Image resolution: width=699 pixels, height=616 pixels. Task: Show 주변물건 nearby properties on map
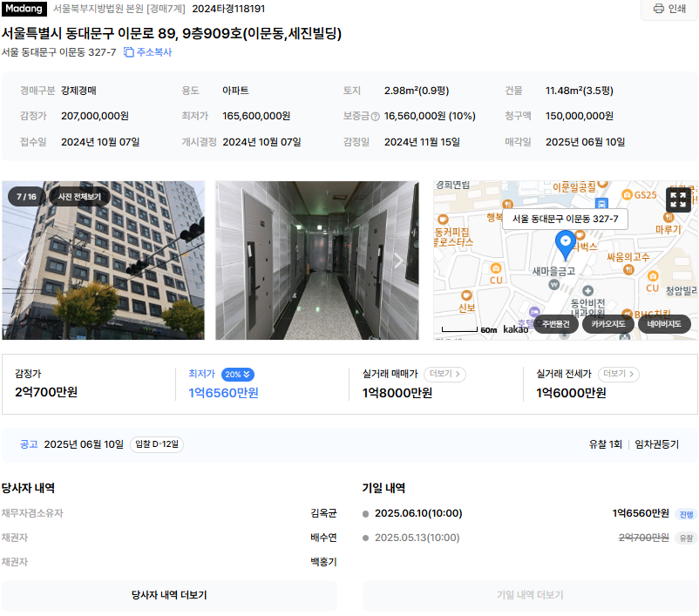[556, 324]
